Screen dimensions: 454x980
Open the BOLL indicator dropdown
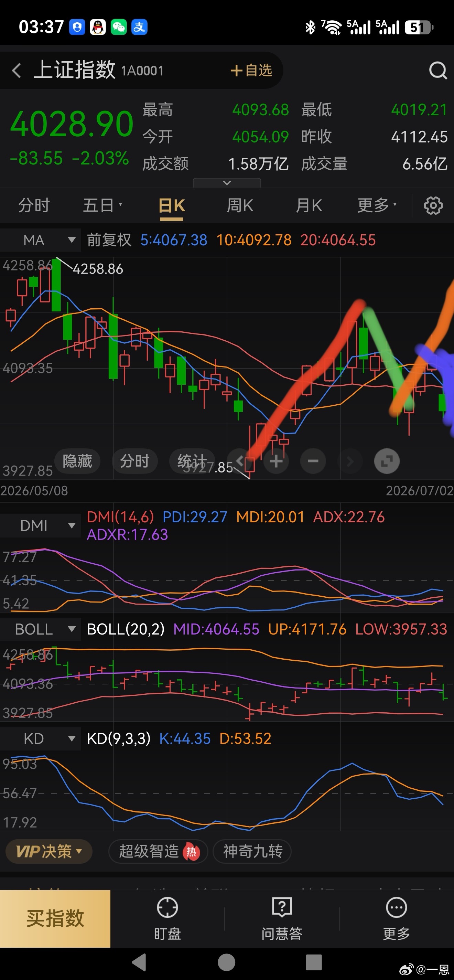tap(40, 629)
